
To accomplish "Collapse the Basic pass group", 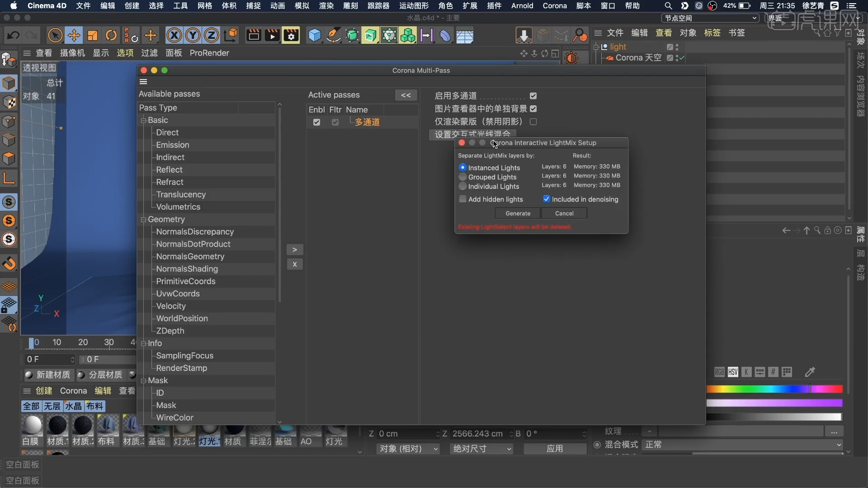I will coord(144,120).
